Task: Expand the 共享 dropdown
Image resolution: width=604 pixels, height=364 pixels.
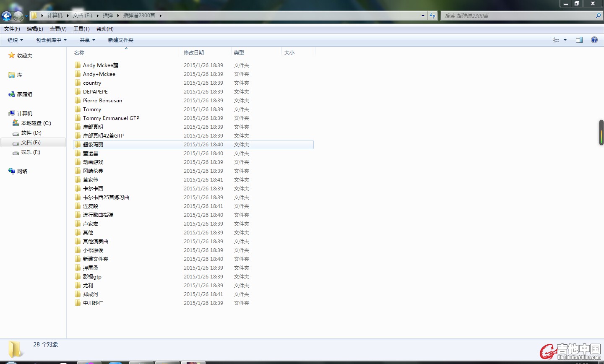Action: click(x=87, y=40)
